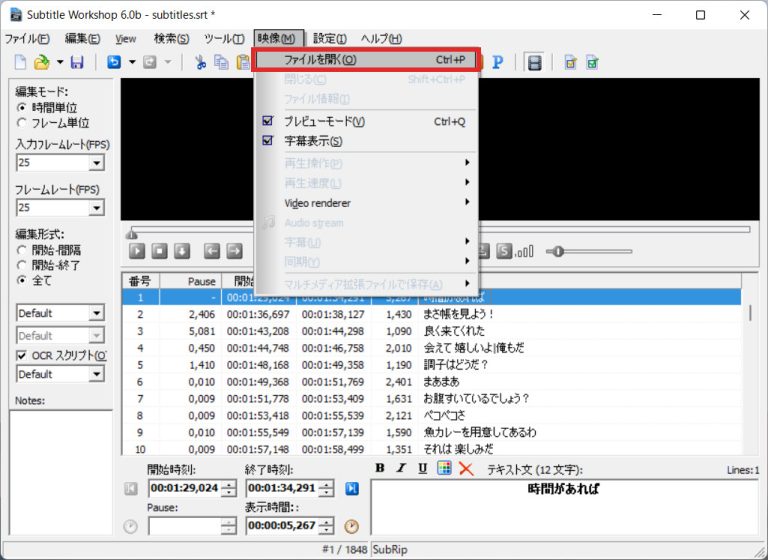Open the 設定 menu

(x=330, y=39)
